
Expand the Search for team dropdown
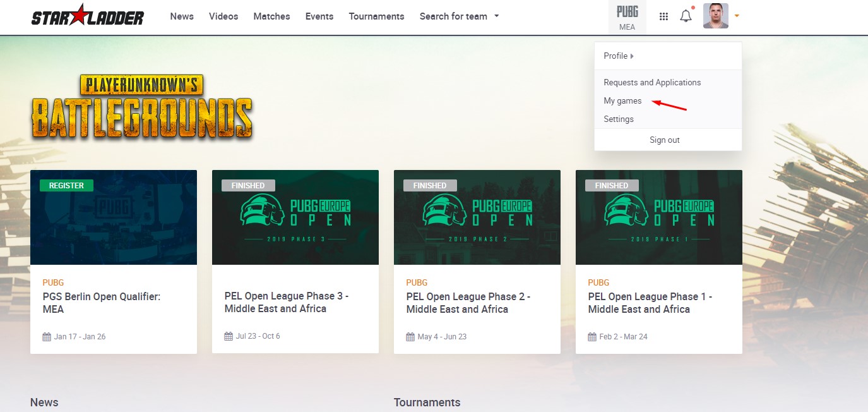coord(459,16)
